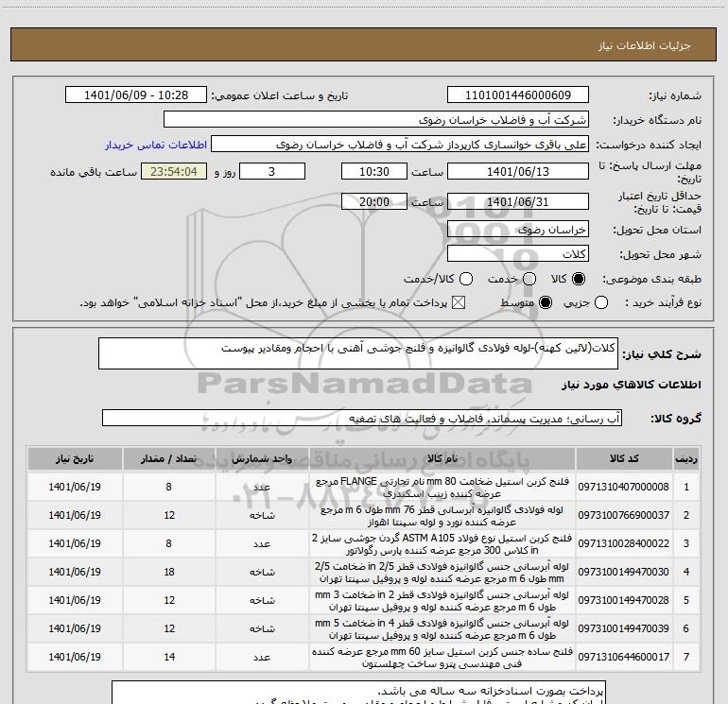Select product code 0973100149470039
The image size is (728, 704).
[x=624, y=628]
